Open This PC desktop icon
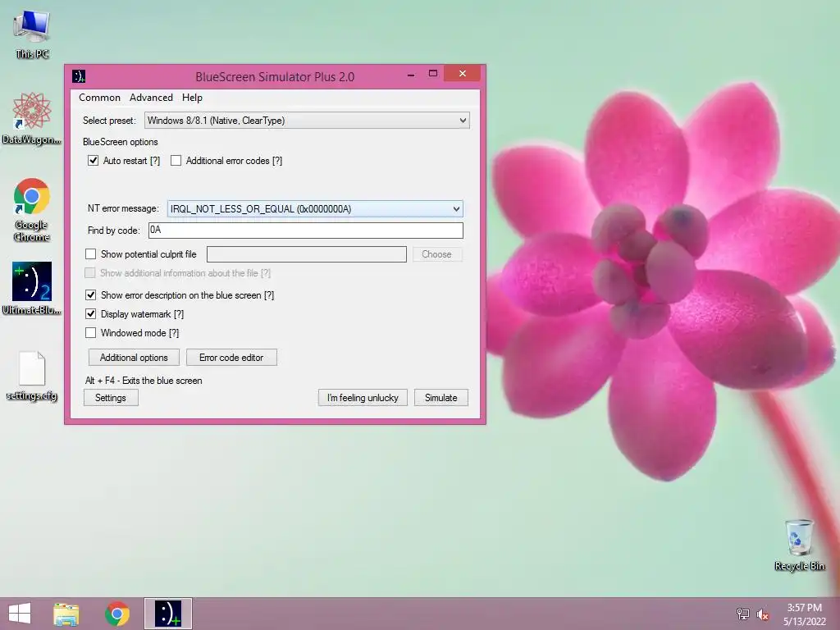840x630 pixels. pyautogui.click(x=32, y=34)
